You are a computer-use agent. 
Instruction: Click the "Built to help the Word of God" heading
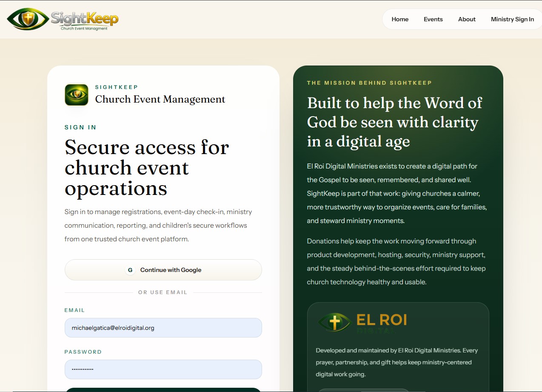(x=395, y=122)
